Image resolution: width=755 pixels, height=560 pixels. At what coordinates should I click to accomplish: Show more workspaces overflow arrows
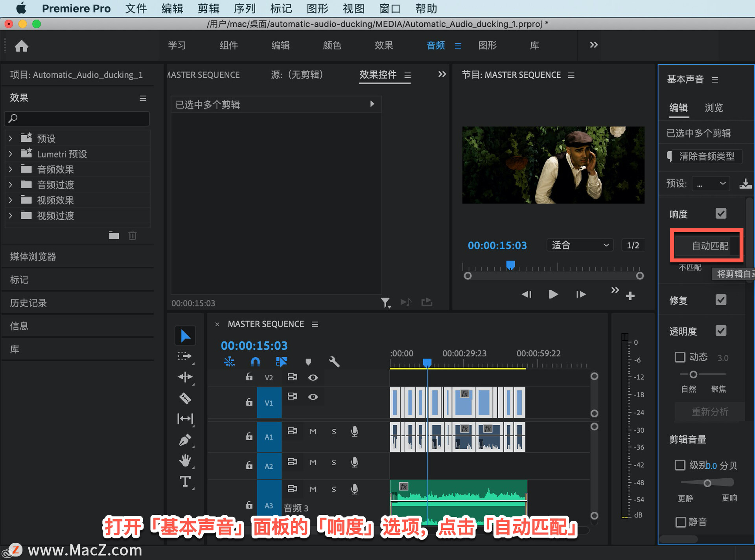(x=594, y=45)
